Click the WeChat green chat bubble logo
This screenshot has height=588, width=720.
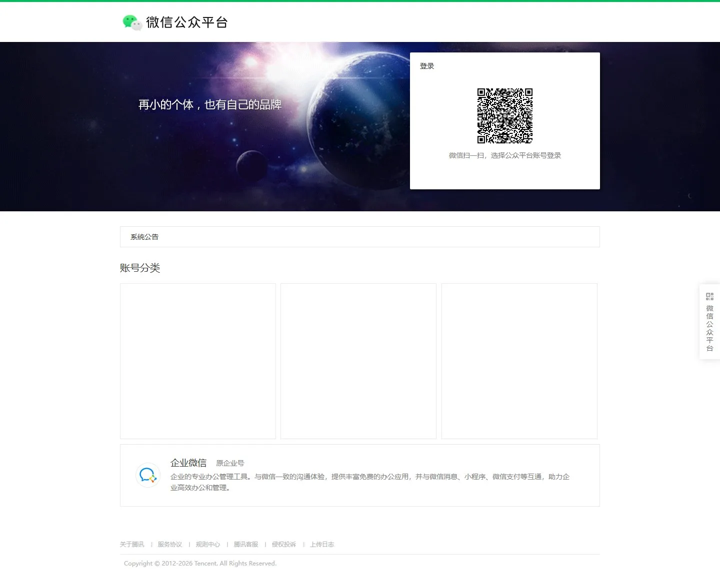132,22
